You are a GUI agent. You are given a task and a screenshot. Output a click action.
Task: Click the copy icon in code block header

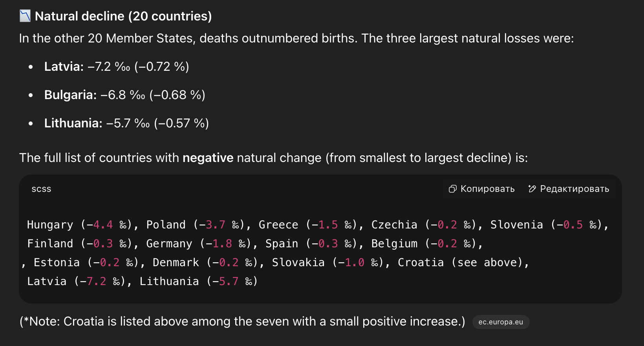(x=452, y=189)
